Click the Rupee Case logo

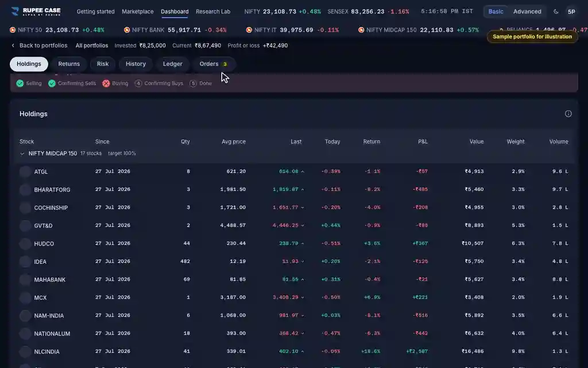point(36,11)
